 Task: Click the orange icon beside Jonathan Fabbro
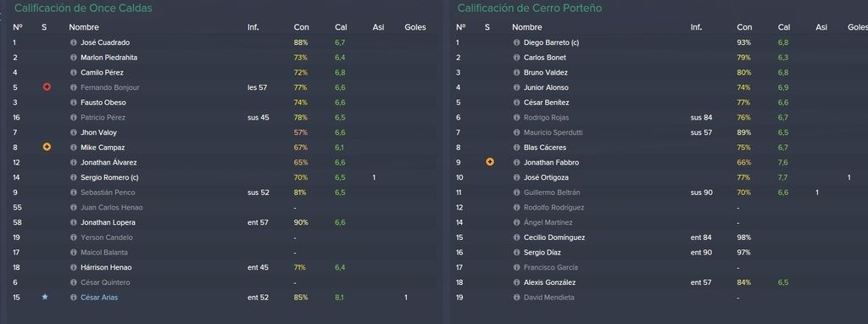[x=490, y=162]
